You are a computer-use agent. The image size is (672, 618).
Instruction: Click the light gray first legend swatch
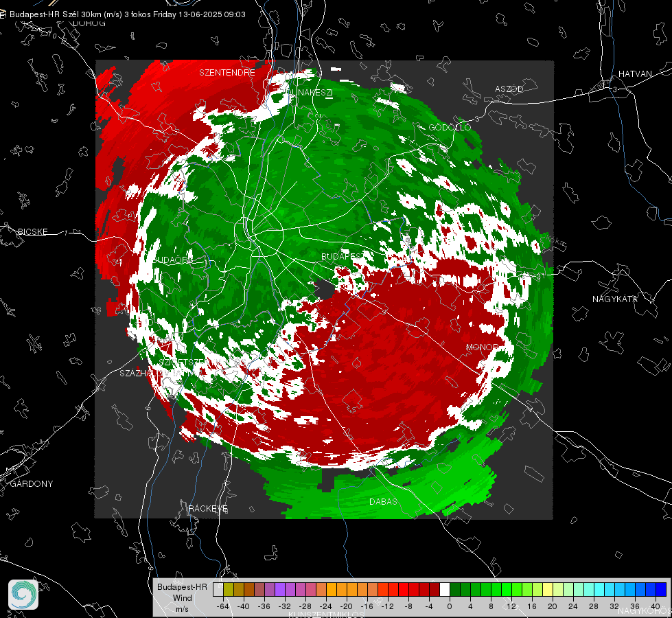click(x=218, y=590)
